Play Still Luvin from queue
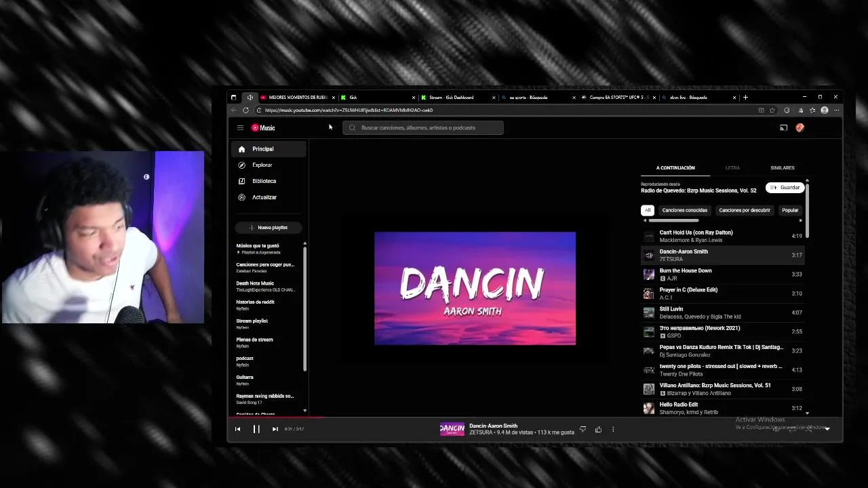Screen dimensions: 868x488 point(723,312)
